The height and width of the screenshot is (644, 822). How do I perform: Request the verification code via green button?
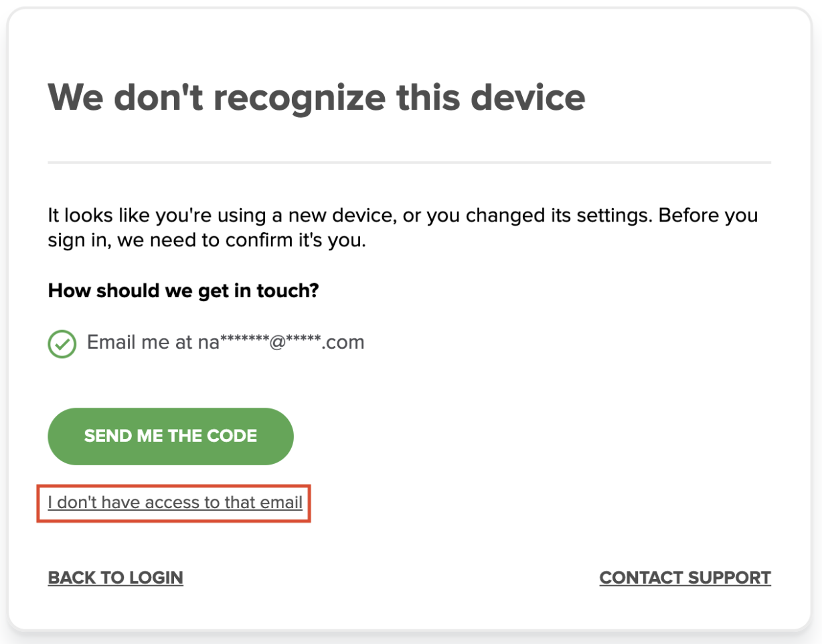point(171,436)
